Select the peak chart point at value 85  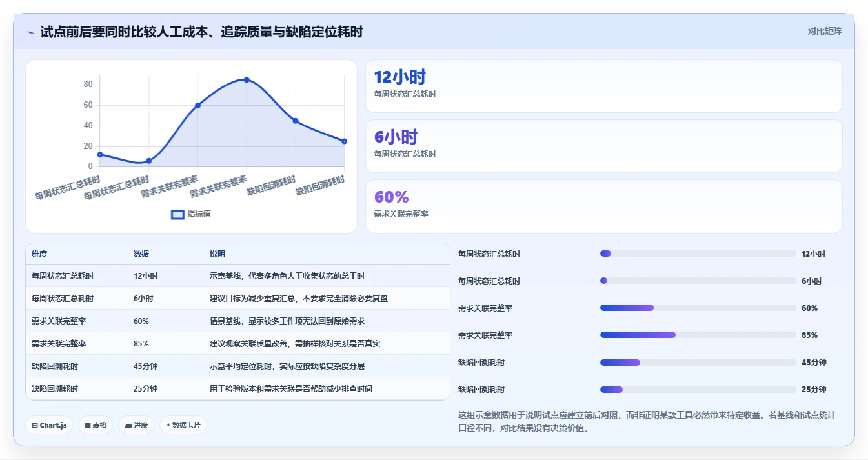click(x=247, y=79)
